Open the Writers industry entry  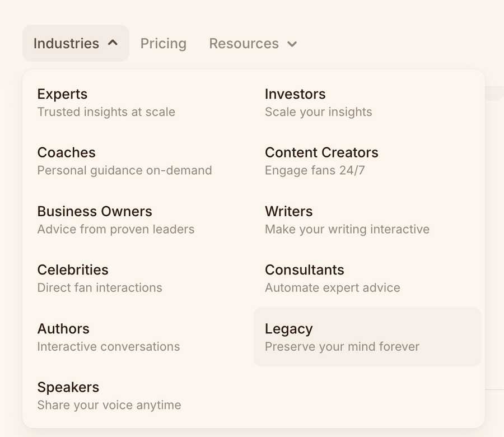[288, 211]
